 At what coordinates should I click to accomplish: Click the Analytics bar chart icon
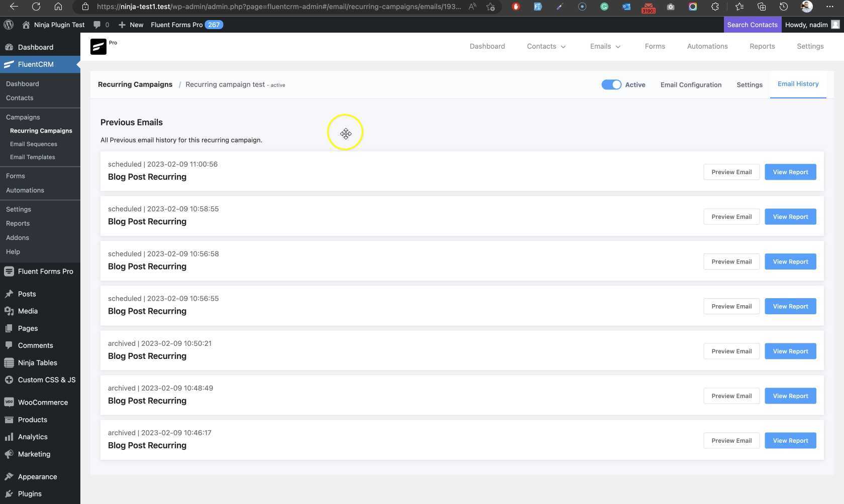[x=9, y=437]
